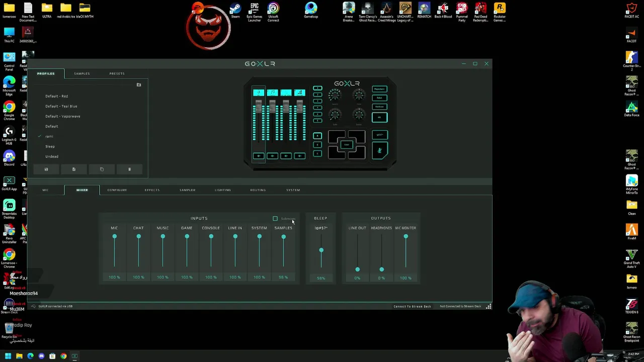The height and width of the screenshot is (362, 644).
Task: Open Chrome from the taskbar
Action: pyautogui.click(x=63, y=356)
